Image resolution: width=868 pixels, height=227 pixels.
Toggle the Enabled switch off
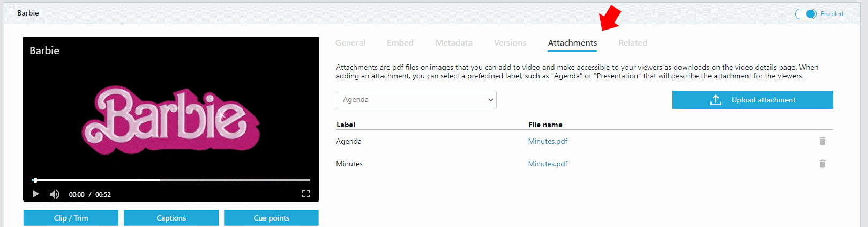[805, 14]
